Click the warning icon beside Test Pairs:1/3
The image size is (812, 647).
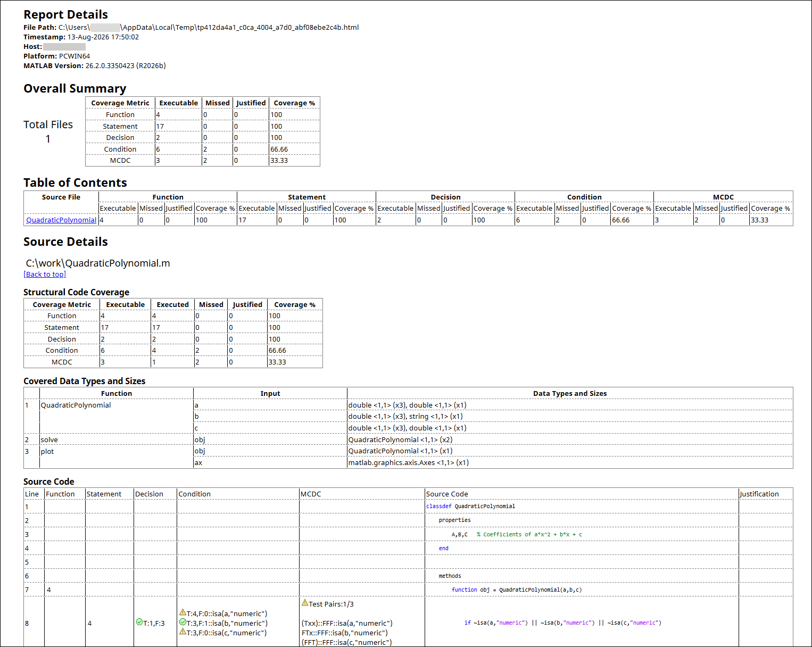point(305,603)
